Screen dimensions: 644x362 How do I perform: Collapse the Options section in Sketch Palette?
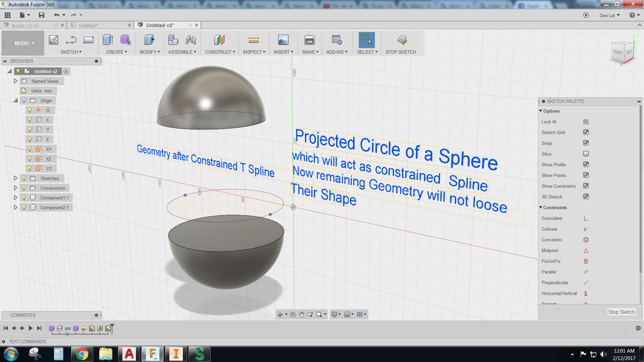541,111
